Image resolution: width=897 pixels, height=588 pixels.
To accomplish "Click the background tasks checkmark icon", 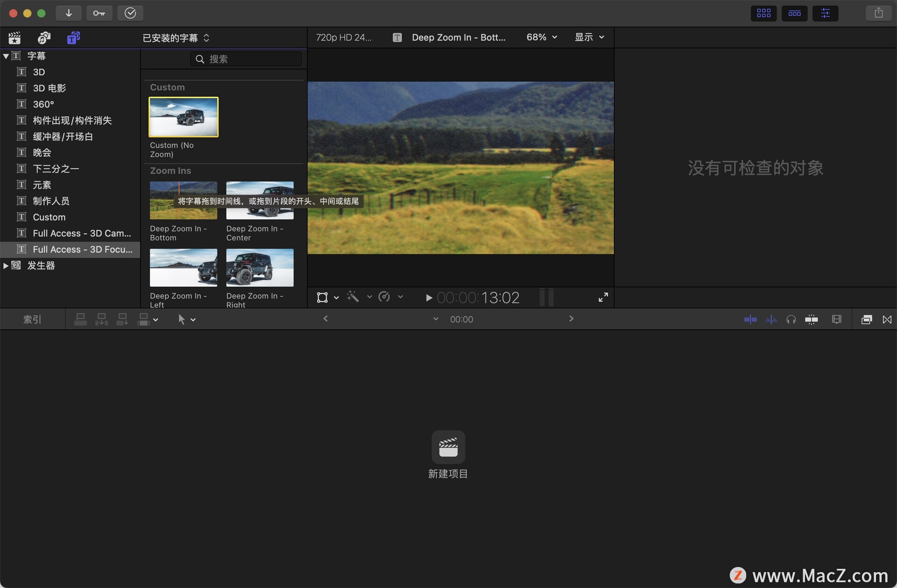I will click(x=130, y=13).
